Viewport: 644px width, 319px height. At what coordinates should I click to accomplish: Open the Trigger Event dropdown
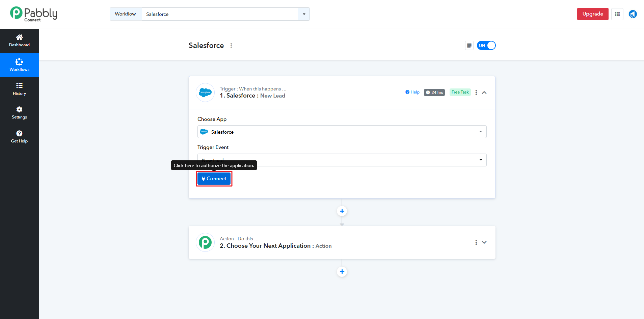click(342, 160)
